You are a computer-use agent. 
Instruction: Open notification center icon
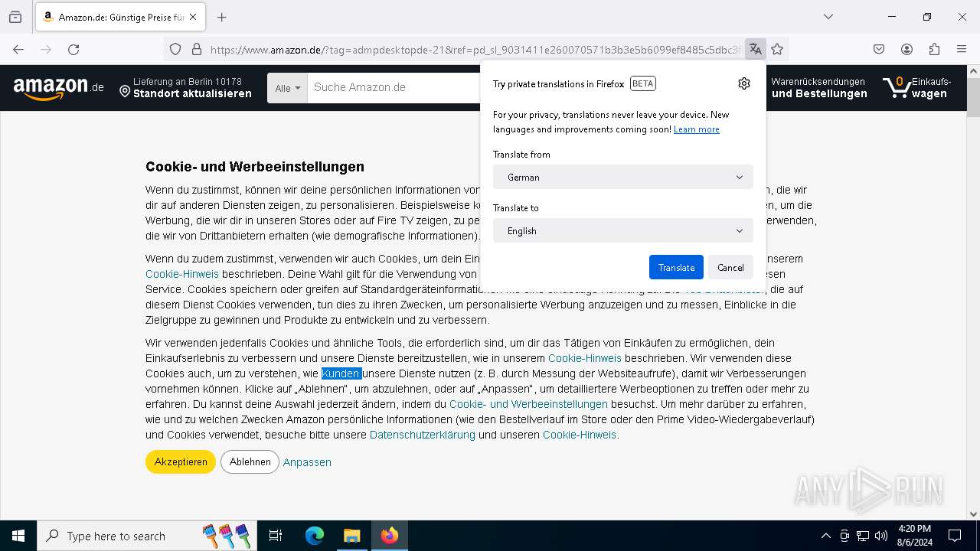click(x=955, y=536)
